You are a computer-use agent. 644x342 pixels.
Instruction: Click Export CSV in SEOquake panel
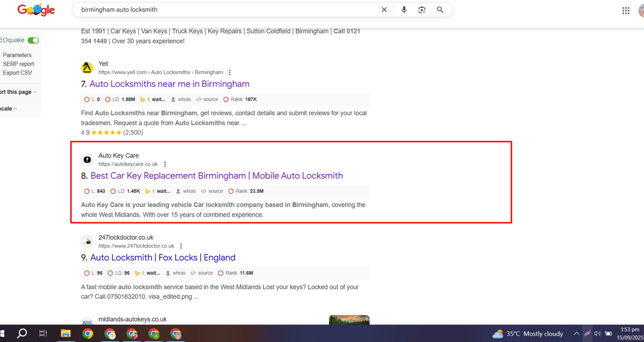point(17,73)
